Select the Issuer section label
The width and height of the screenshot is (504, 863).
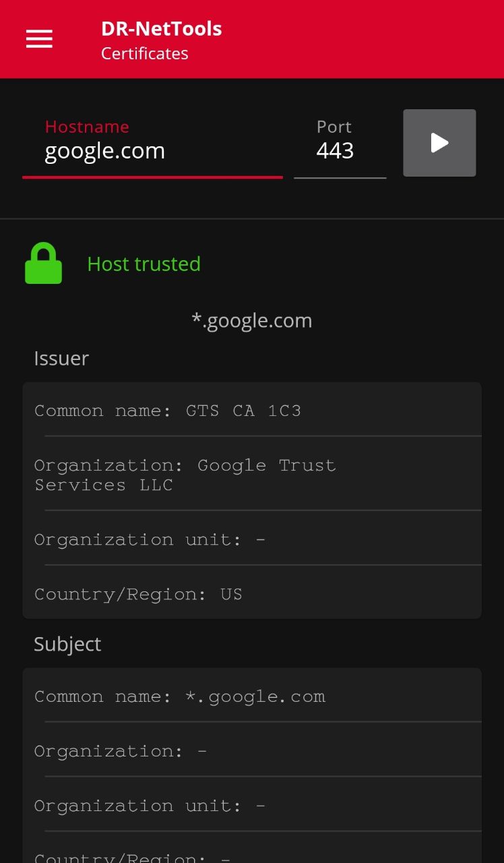[61, 359]
